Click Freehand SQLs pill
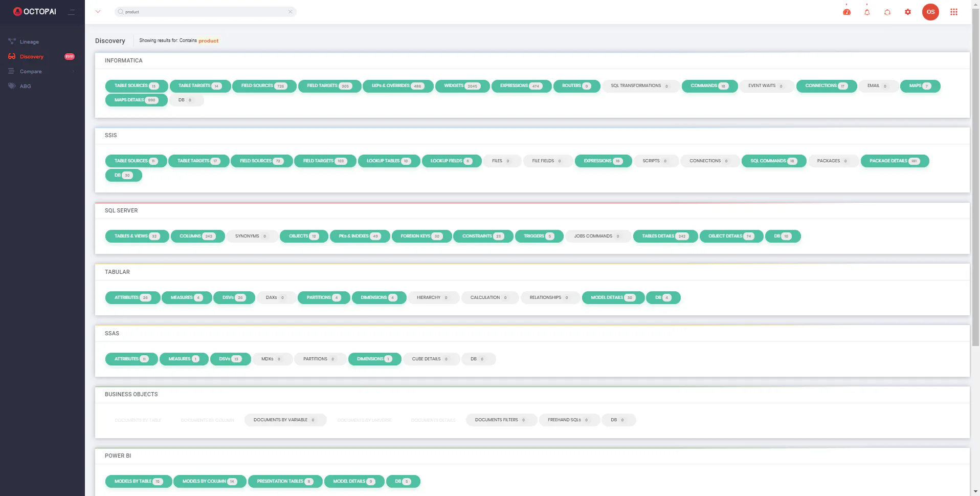This screenshot has height=496, width=980. pyautogui.click(x=569, y=420)
